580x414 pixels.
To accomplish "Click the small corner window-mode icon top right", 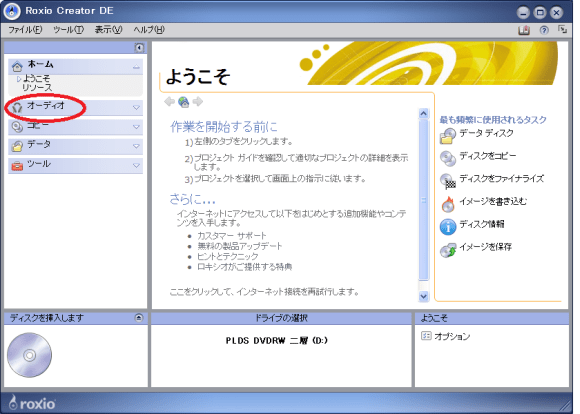I will coord(562,30).
